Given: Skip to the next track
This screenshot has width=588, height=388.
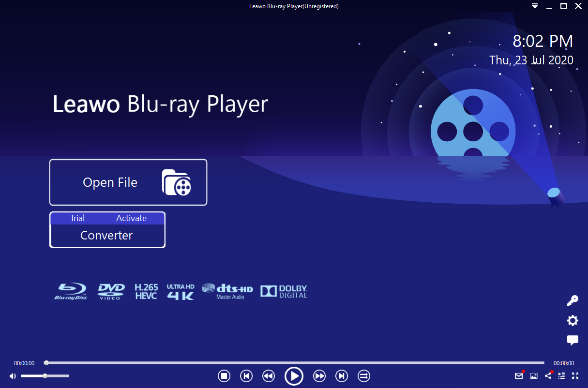Looking at the screenshot, I should pyautogui.click(x=342, y=376).
